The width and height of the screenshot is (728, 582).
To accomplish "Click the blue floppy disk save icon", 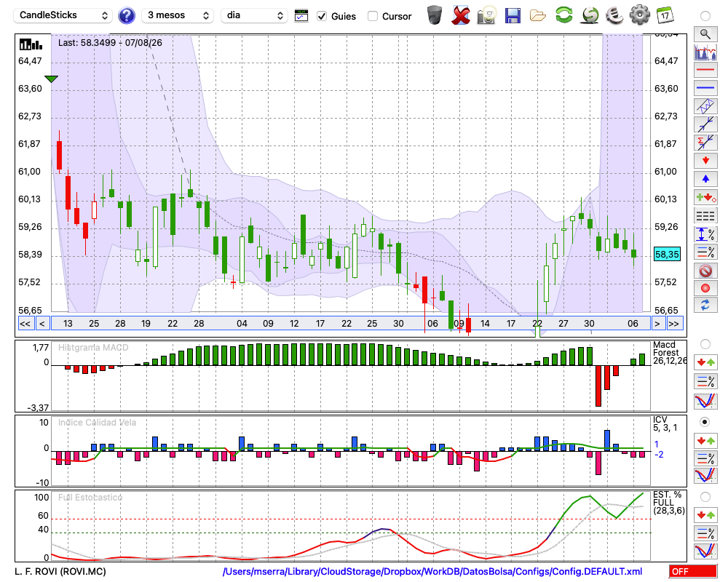I will [513, 16].
